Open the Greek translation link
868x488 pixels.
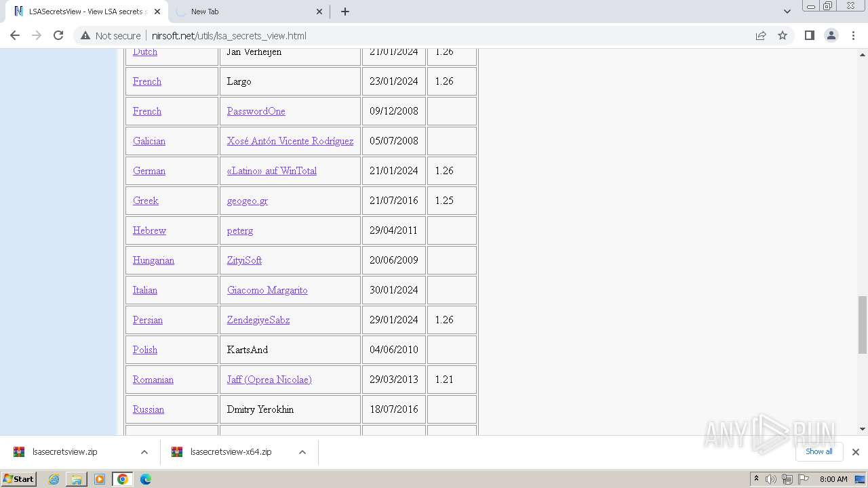pos(146,201)
